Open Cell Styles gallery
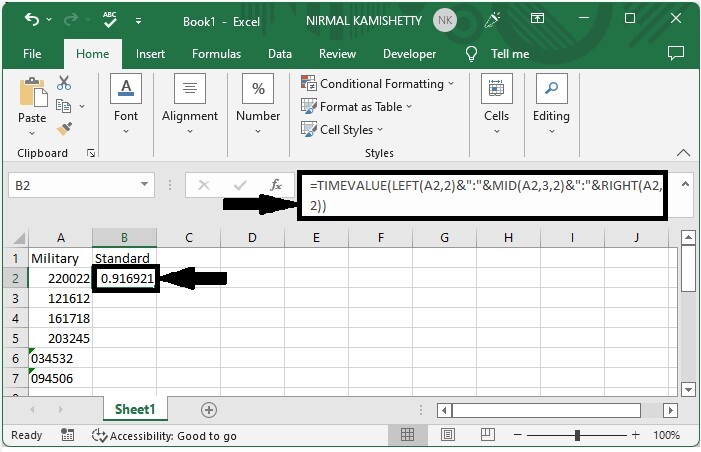 click(x=342, y=130)
